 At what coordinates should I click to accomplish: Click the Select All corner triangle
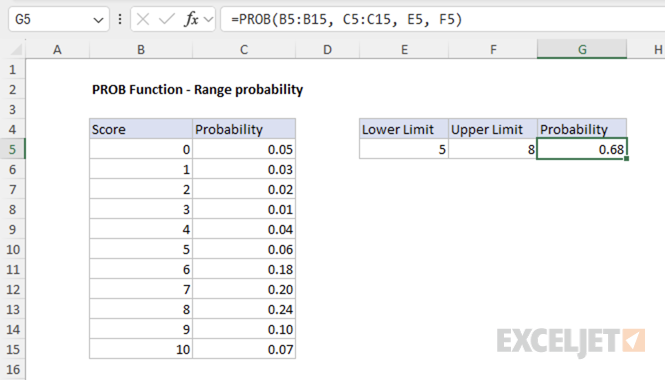(x=16, y=50)
